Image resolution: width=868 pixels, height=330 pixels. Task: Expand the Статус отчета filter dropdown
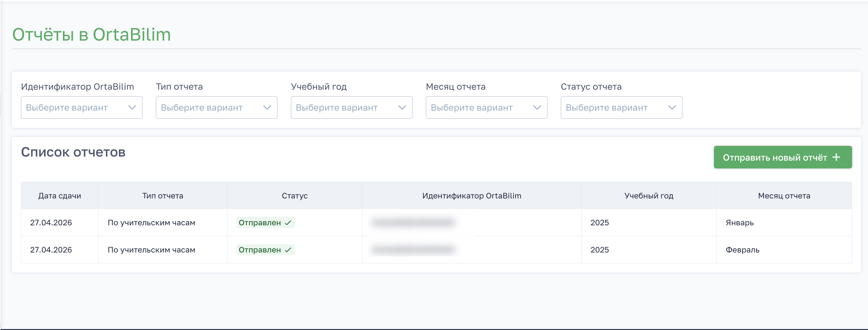621,107
